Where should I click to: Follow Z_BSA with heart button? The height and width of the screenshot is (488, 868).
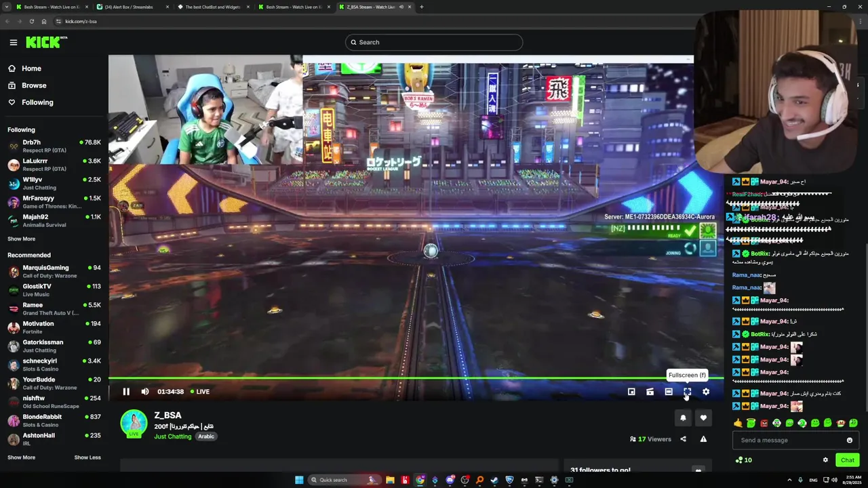click(703, 418)
